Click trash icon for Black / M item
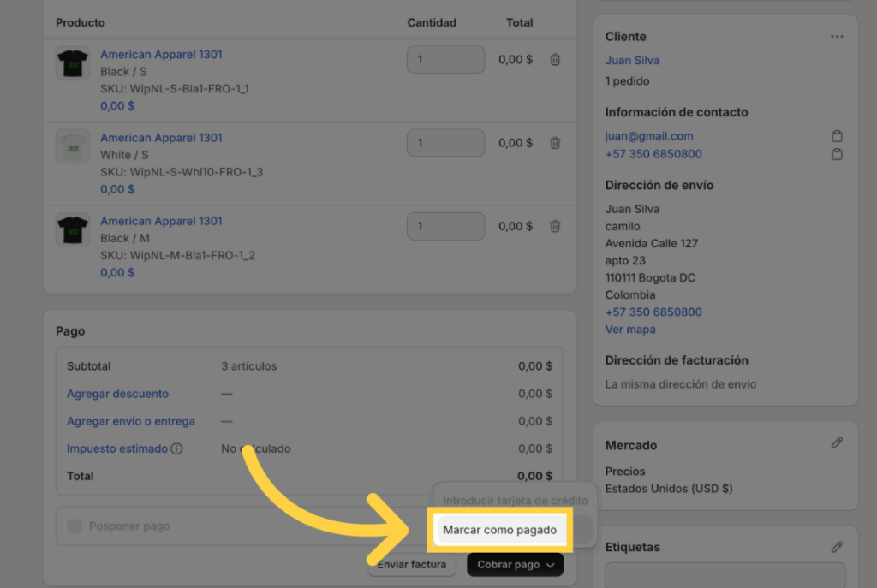Screen dimensions: 877x588 click(555, 226)
